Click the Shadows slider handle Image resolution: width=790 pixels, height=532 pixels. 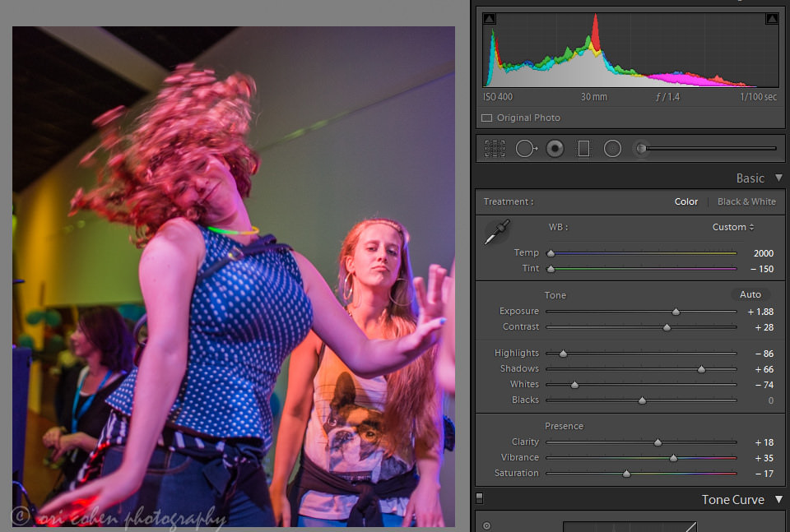coord(701,369)
